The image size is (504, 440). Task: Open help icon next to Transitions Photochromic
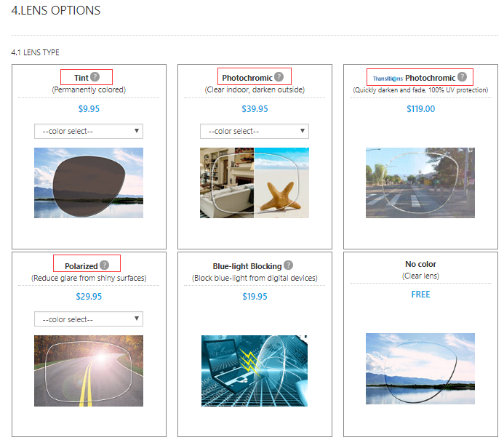click(463, 77)
